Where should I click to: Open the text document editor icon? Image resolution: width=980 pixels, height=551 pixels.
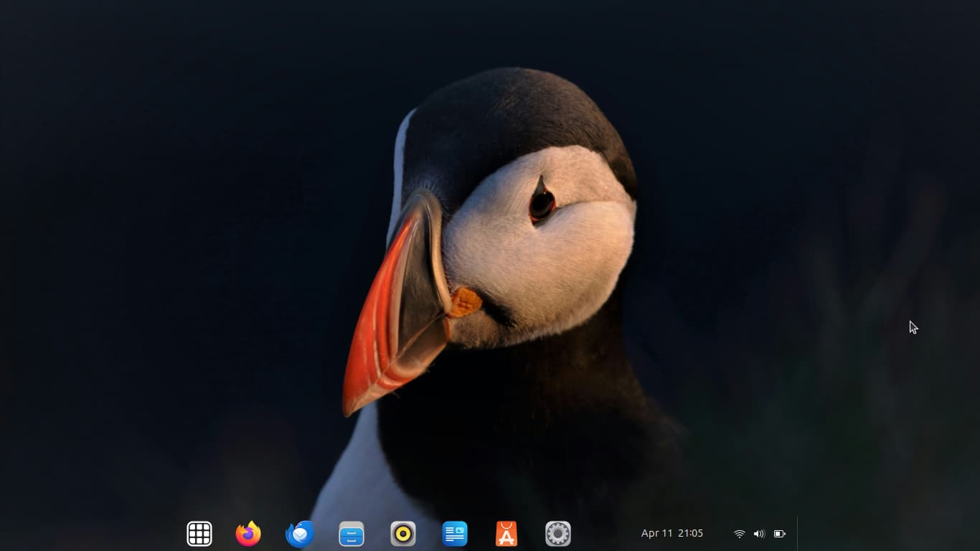pyautogui.click(x=455, y=534)
